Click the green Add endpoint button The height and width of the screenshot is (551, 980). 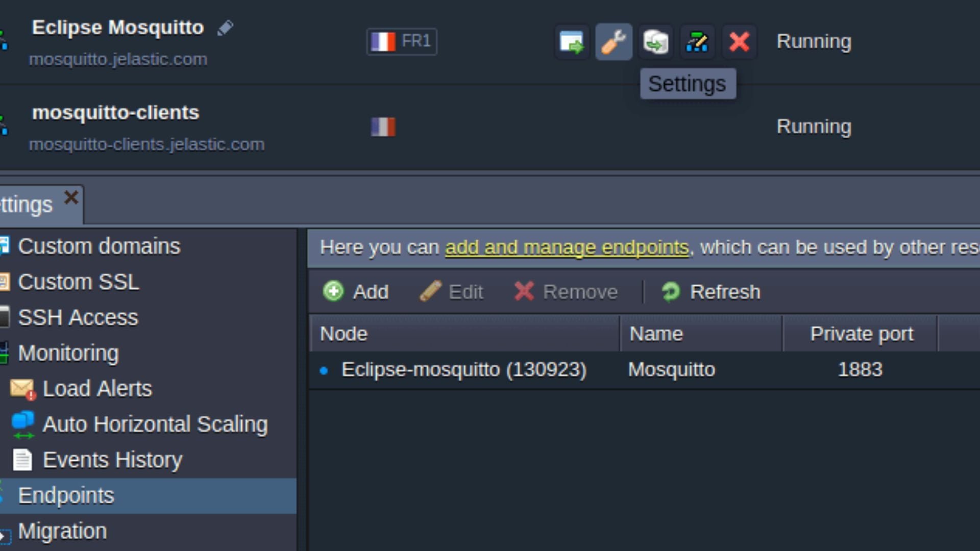pyautogui.click(x=356, y=292)
